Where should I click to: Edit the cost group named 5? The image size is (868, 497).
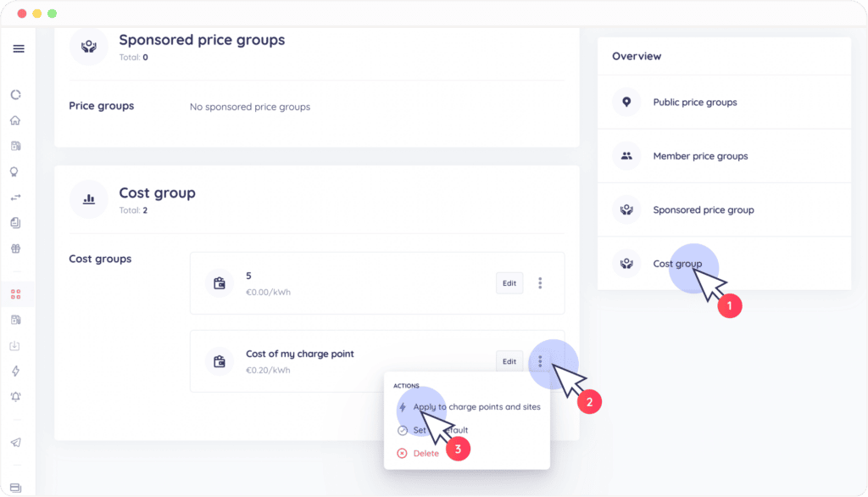(509, 283)
